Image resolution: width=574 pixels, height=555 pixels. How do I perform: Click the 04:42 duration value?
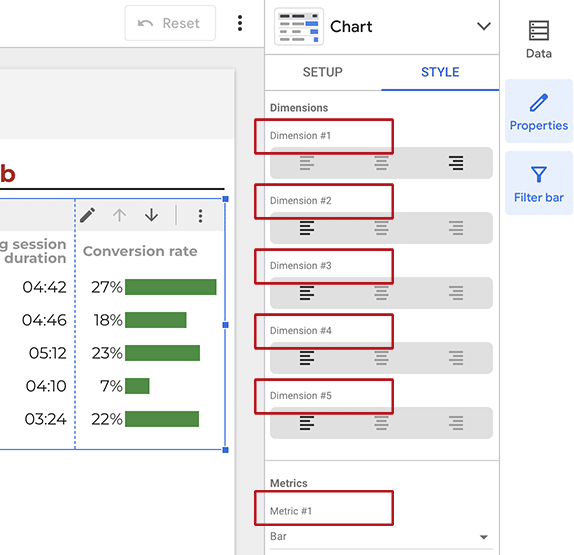[x=44, y=287]
